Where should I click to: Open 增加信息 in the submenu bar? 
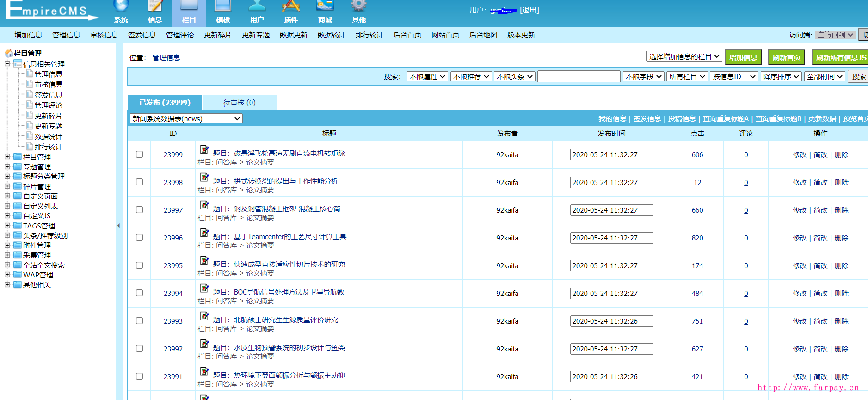28,35
